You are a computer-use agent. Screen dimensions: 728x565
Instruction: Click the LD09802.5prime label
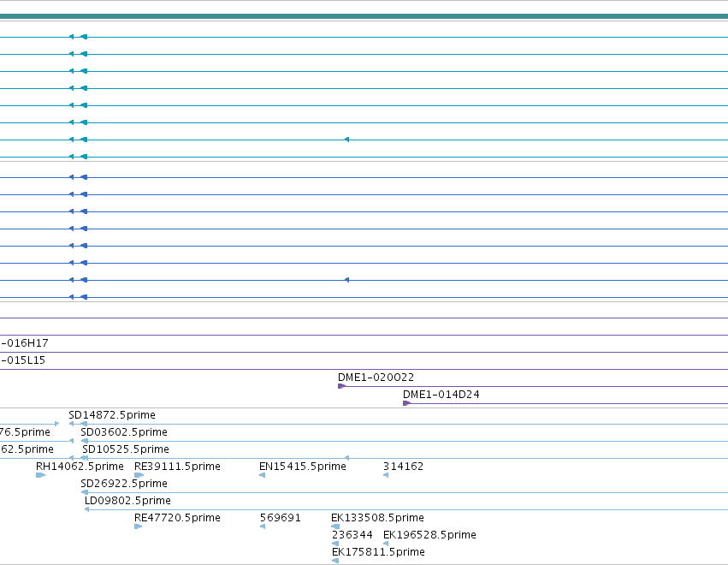click(x=127, y=501)
